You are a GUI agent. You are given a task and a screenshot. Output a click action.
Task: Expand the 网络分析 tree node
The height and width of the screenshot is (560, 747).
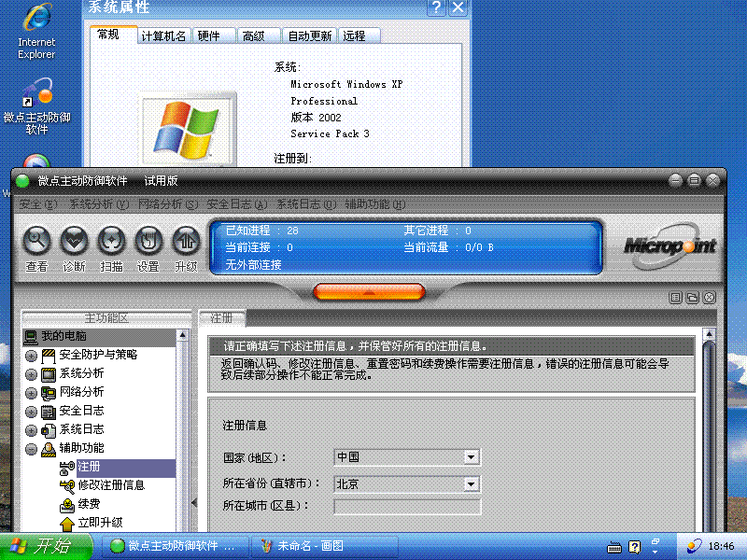pyautogui.click(x=32, y=393)
